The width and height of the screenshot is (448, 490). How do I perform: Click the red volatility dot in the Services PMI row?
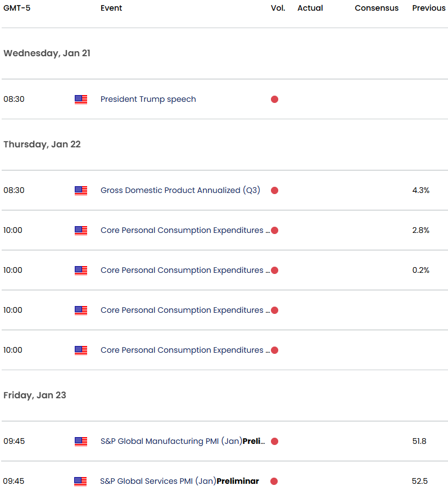274,482
